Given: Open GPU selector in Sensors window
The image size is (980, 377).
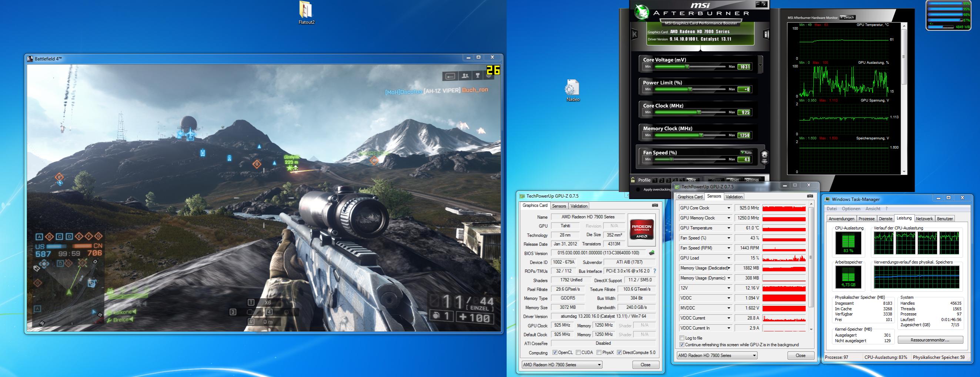Looking at the screenshot, I should 717,355.
